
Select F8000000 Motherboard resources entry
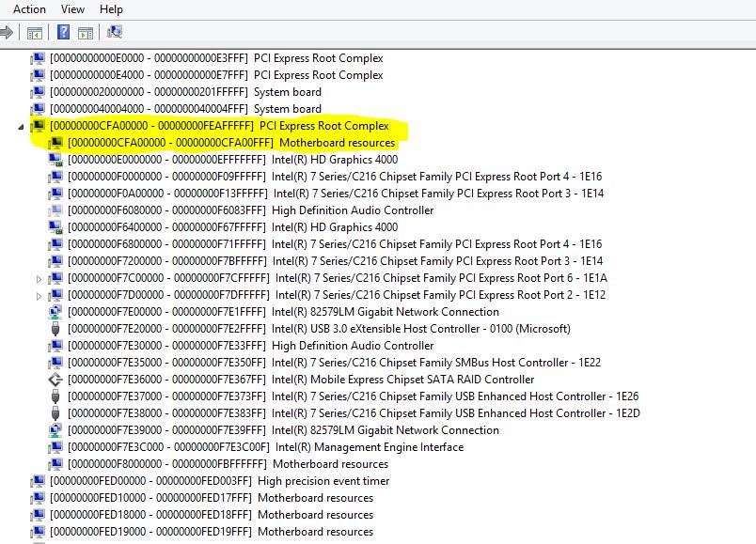pyautogui.click(x=228, y=464)
